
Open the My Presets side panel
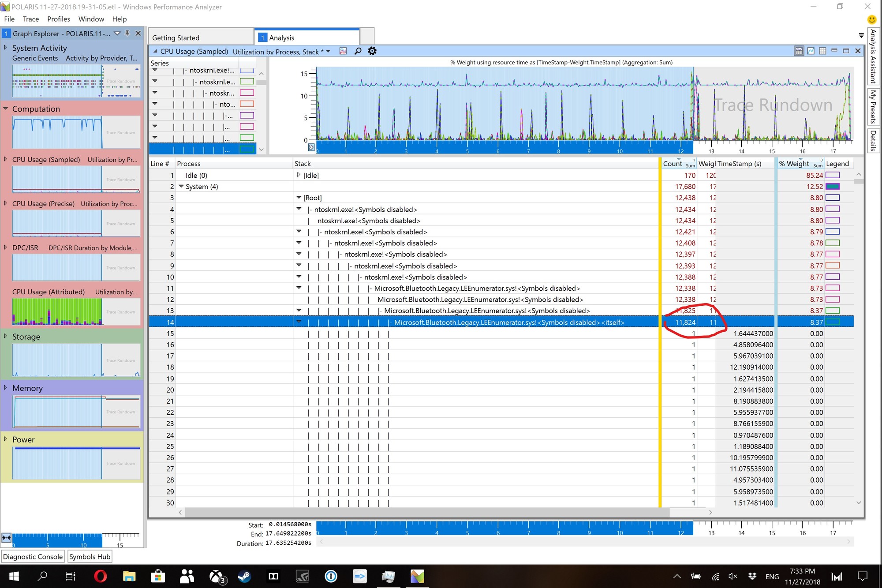click(873, 107)
